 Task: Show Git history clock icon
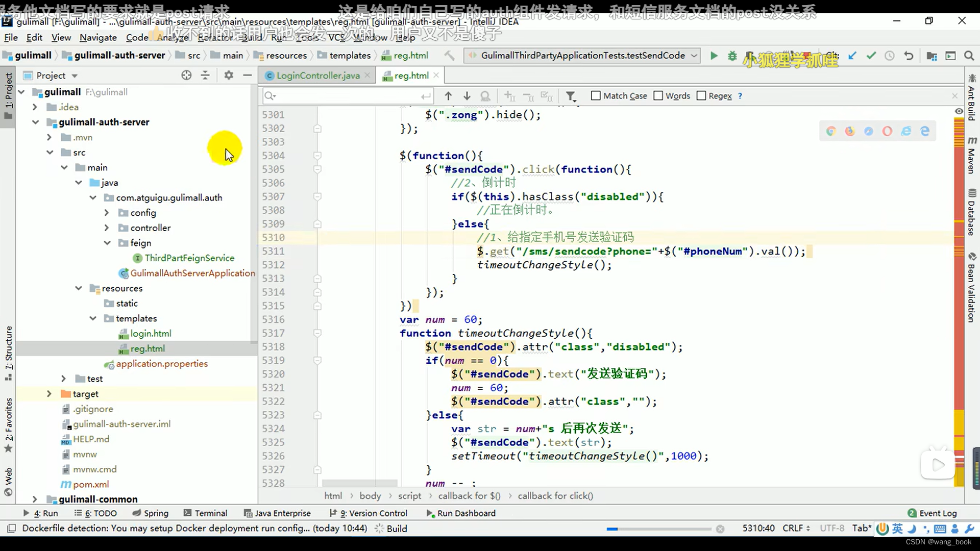point(890,56)
